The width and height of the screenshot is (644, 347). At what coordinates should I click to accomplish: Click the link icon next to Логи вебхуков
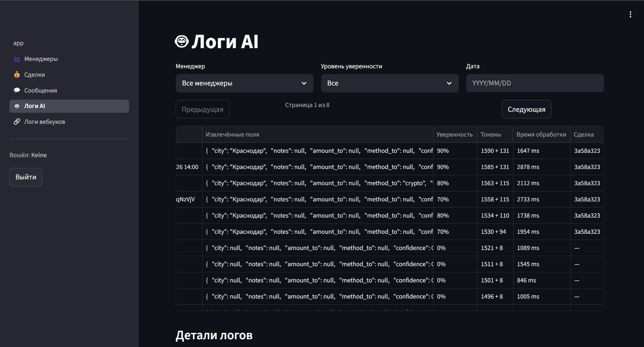[16, 122]
